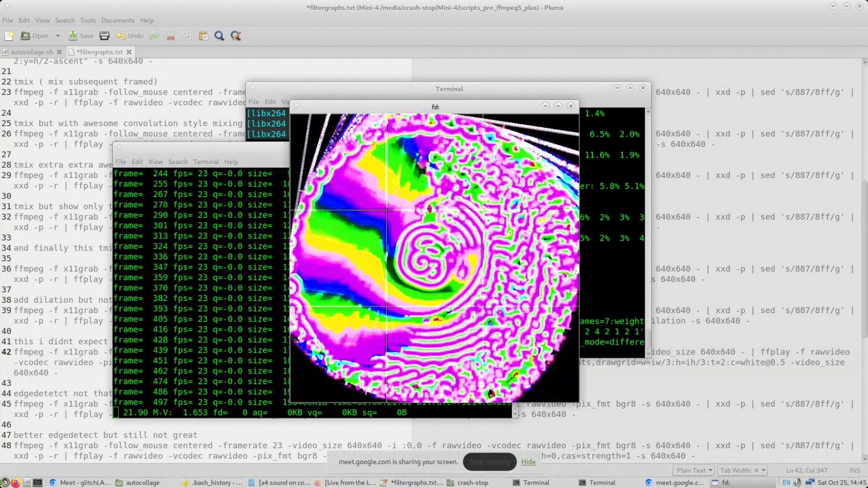The width and height of the screenshot is (868, 488).
Task: Click the Print icon in toolbar
Action: click(x=104, y=36)
